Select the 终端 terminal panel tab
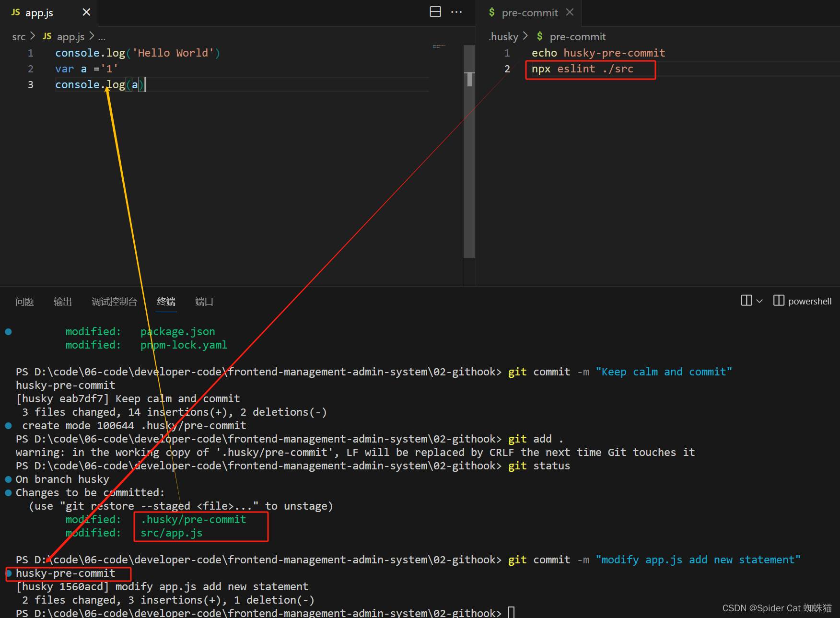The height and width of the screenshot is (618, 840). (166, 302)
